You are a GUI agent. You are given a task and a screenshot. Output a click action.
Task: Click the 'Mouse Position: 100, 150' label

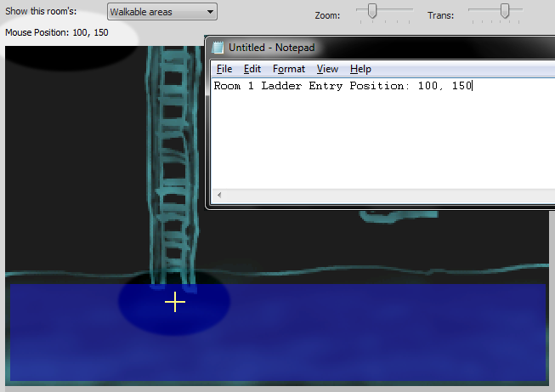tap(57, 32)
